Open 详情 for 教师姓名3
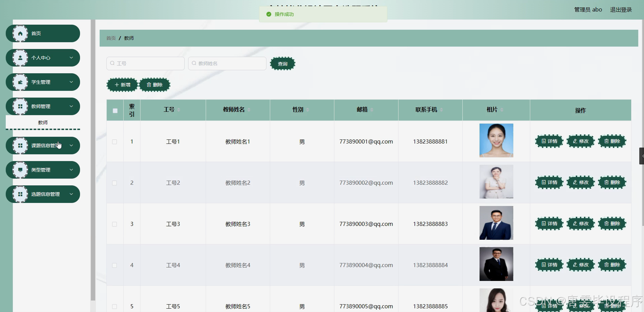This screenshot has height=312, width=644. point(549,224)
